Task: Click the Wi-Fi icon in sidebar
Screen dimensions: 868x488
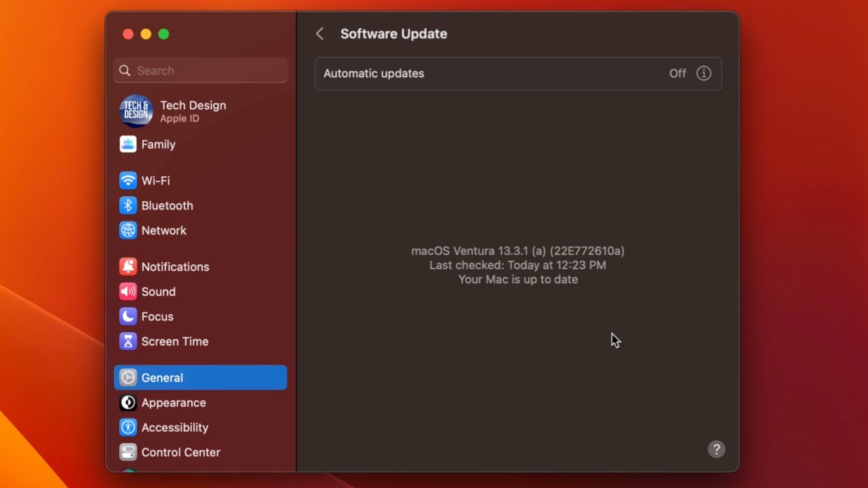Action: point(127,180)
